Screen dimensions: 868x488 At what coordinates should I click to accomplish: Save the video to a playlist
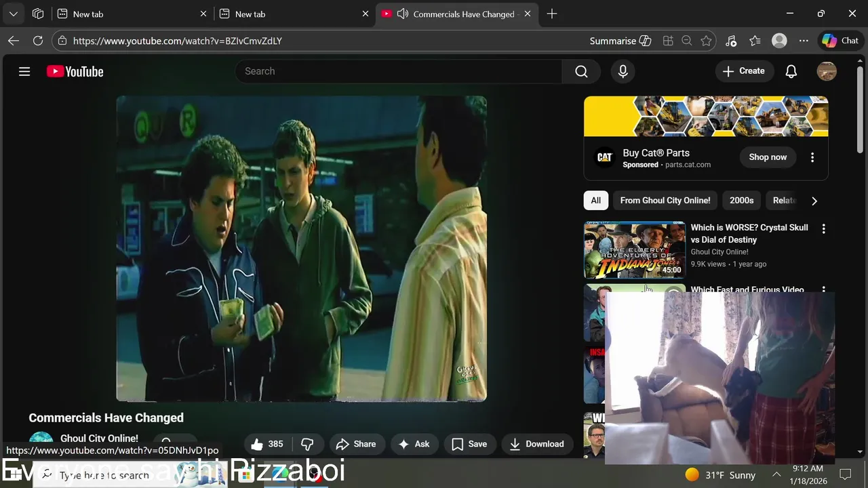pyautogui.click(x=469, y=444)
